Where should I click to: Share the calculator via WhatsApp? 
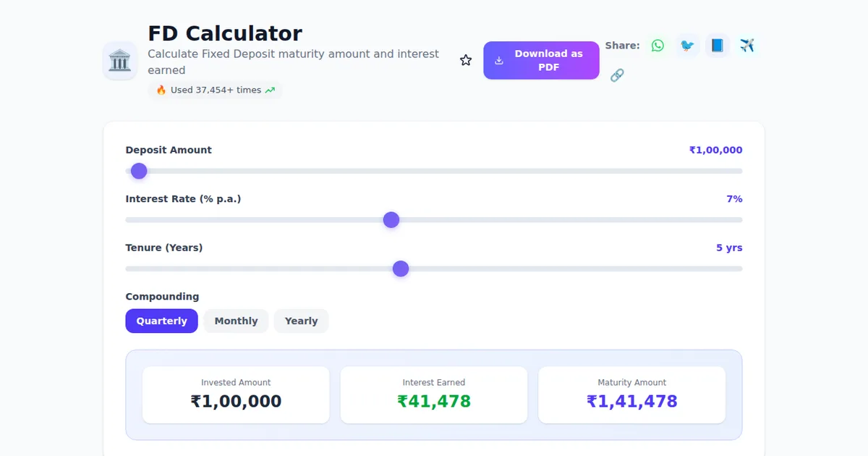click(657, 45)
